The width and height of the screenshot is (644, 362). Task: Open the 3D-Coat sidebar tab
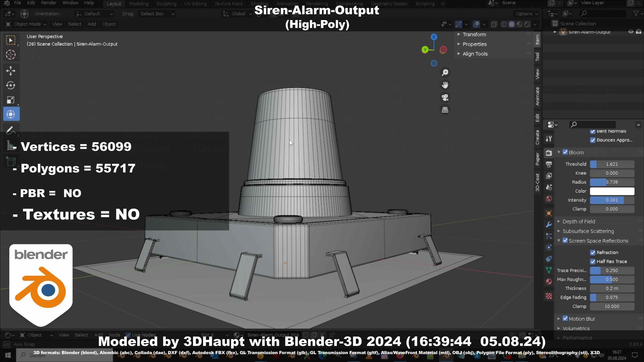coord(538,182)
